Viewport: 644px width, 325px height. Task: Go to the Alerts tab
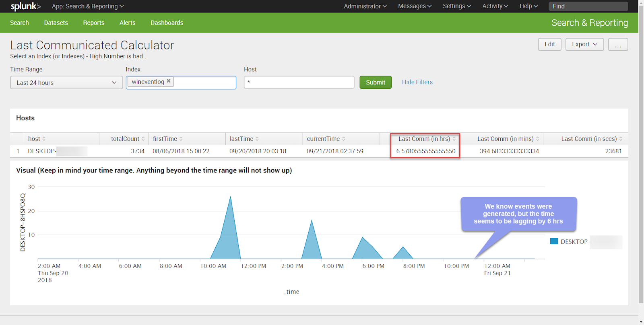[127, 23]
